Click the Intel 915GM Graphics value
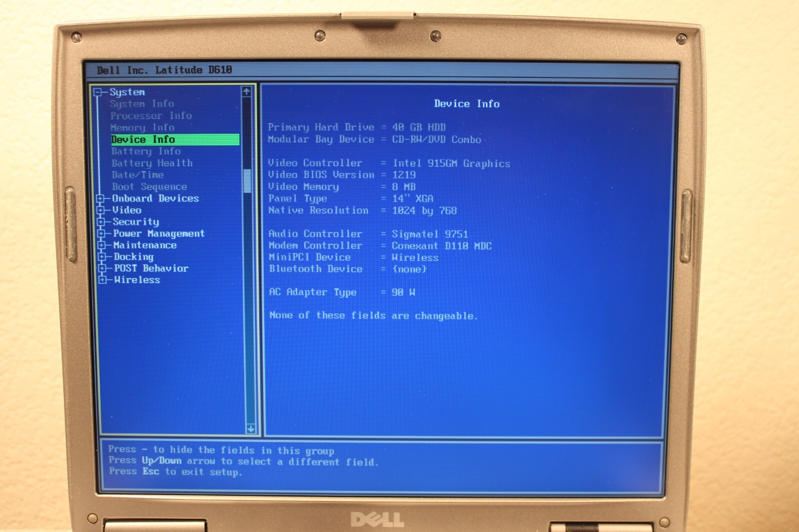 point(451,164)
